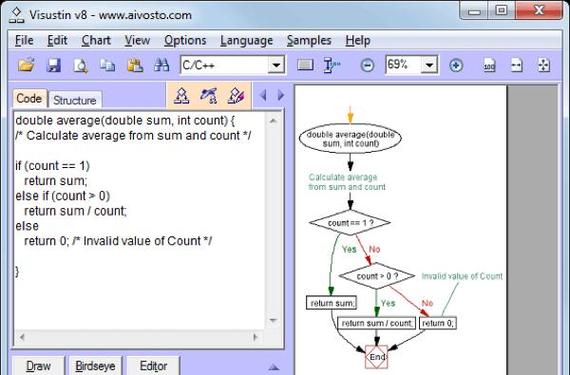Click the Open file folder icon
The width and height of the screenshot is (570, 375).
[x=26, y=65]
